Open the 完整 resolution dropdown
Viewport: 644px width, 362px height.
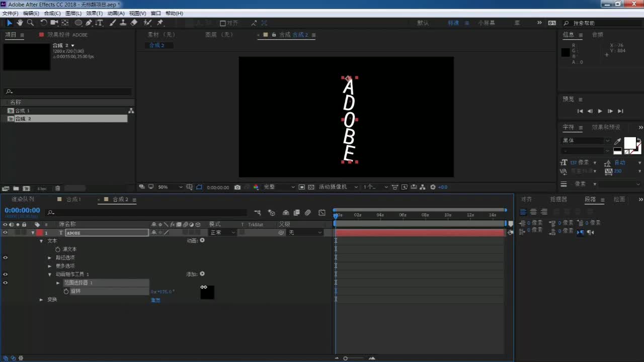[x=279, y=187]
